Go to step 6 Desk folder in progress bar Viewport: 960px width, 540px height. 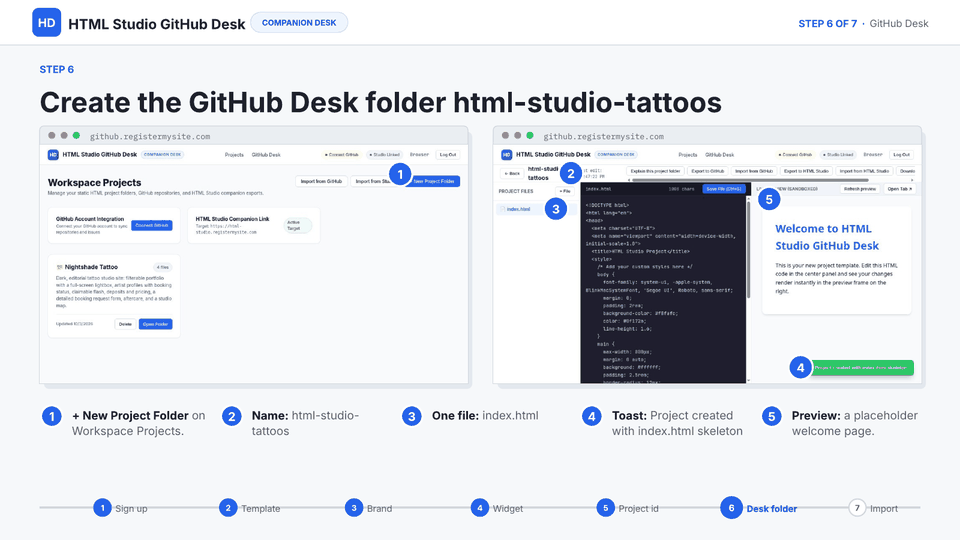coord(759,508)
